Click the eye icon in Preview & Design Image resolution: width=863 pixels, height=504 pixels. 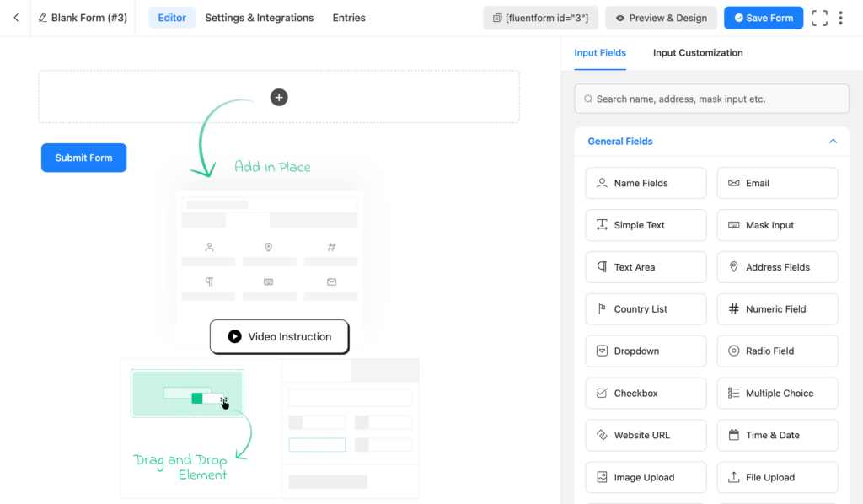coord(620,19)
